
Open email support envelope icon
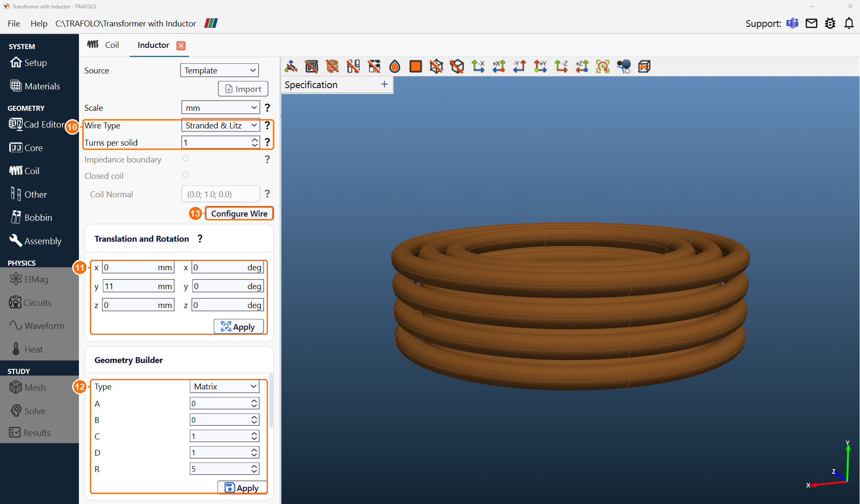[x=811, y=23]
